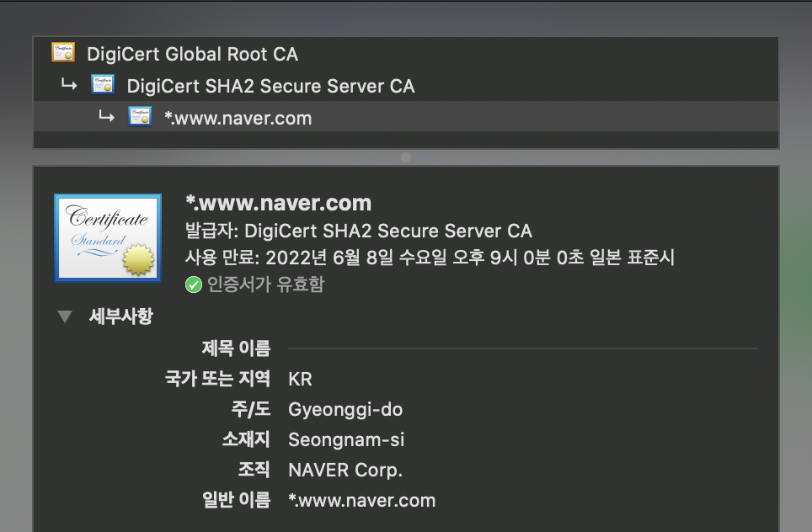Select the DigiCert Global Root CA certificate icon
Image resolution: width=812 pixels, height=532 pixels.
(63, 52)
